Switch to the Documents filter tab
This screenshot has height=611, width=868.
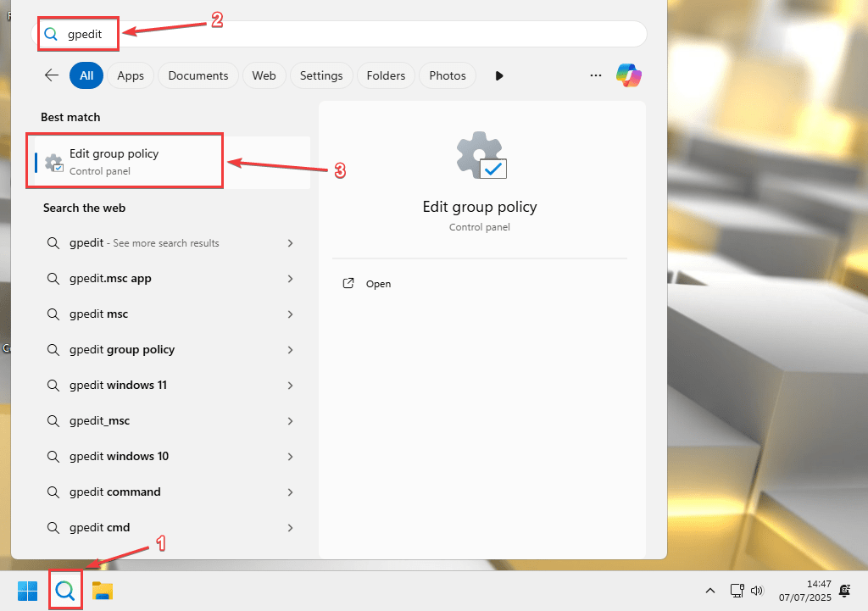click(x=198, y=75)
